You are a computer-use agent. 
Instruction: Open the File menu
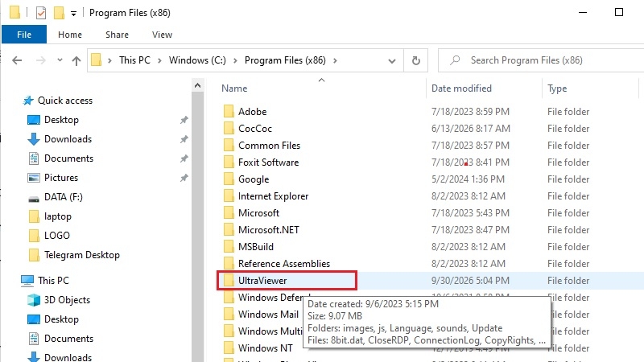tap(24, 35)
